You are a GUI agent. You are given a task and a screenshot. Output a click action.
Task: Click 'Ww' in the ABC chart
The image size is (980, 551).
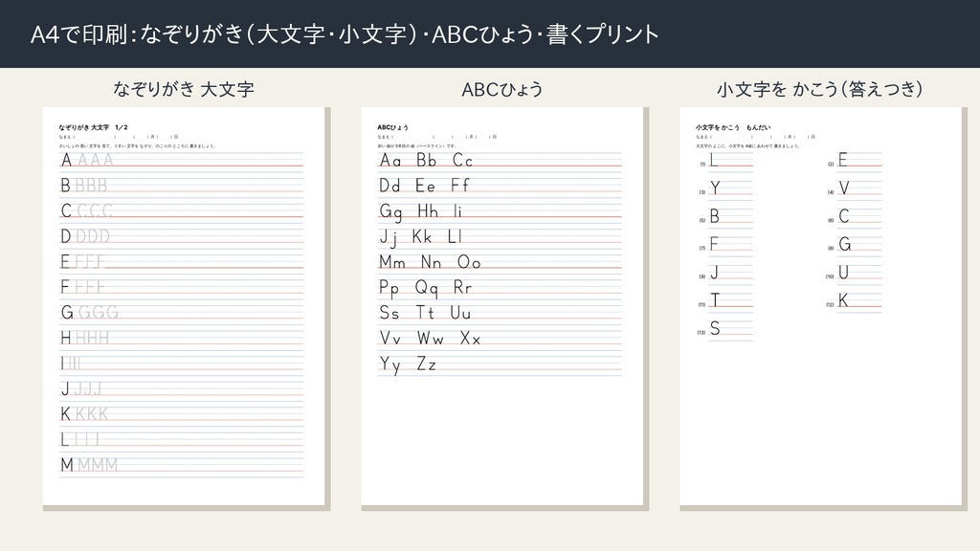tap(431, 339)
